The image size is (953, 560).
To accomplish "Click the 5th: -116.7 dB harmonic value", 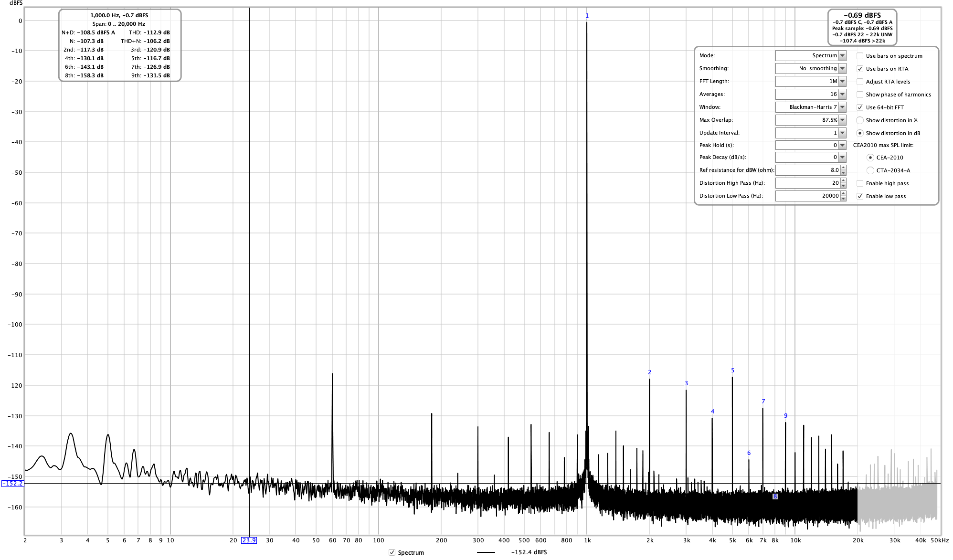I will [150, 58].
